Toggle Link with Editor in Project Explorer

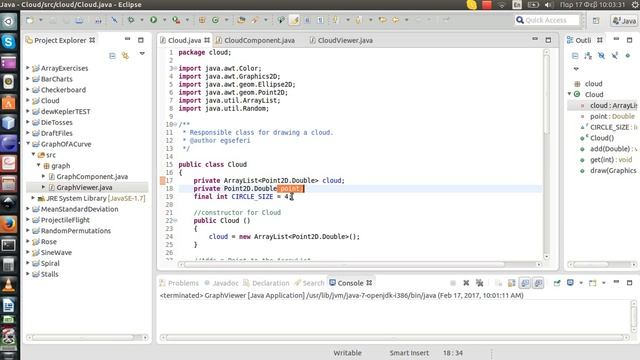(x=125, y=56)
